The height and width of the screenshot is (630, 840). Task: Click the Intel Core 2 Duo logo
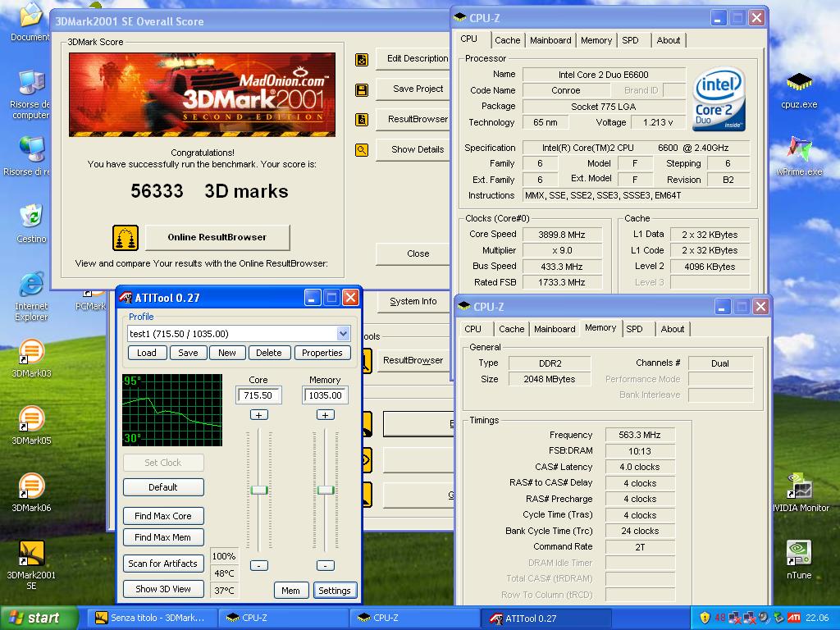pos(719,99)
